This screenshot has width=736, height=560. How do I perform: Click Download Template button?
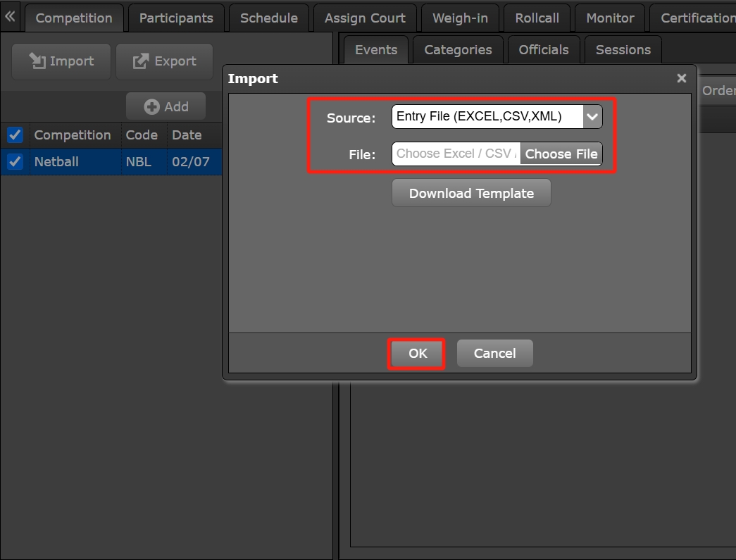[471, 193]
